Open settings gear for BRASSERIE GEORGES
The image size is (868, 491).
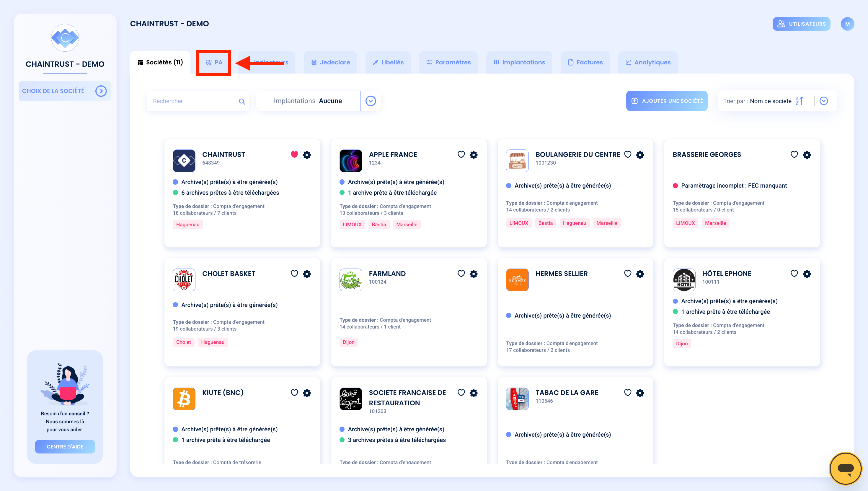[807, 155]
